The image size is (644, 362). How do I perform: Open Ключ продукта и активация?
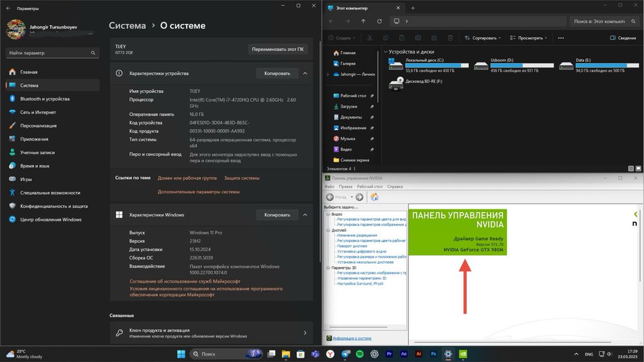[x=211, y=333]
